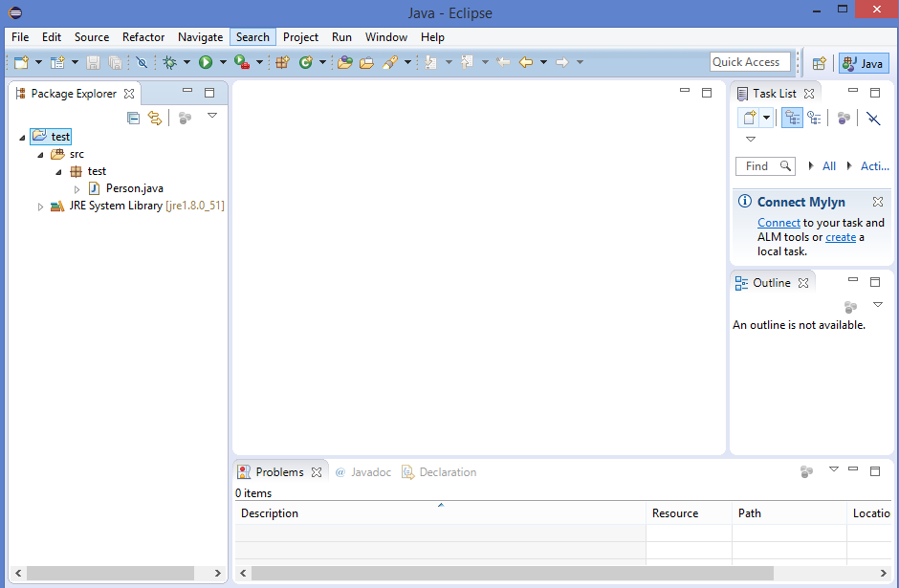Screen dimensions: 899x588
Task: Start debugging with the bug icon
Action: (169, 62)
